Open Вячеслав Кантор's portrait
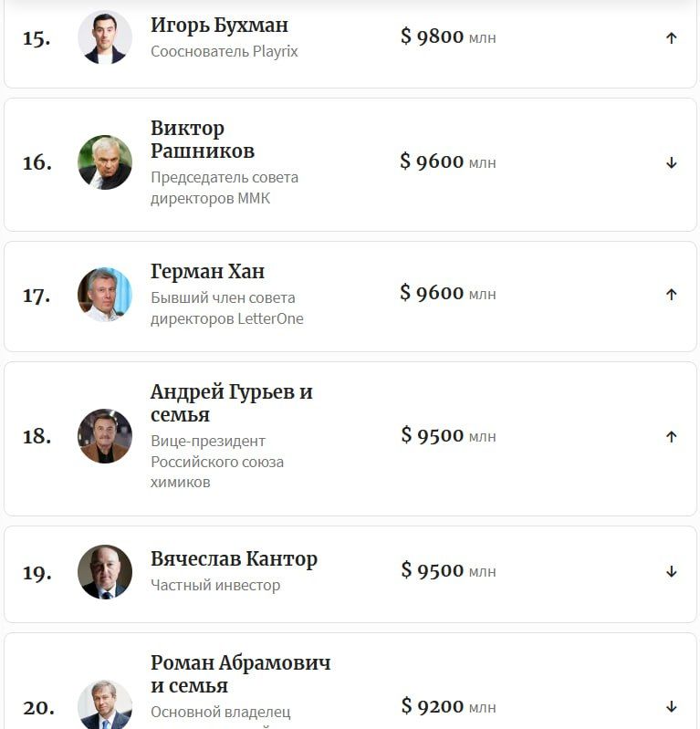The image size is (700, 729). pos(105,572)
